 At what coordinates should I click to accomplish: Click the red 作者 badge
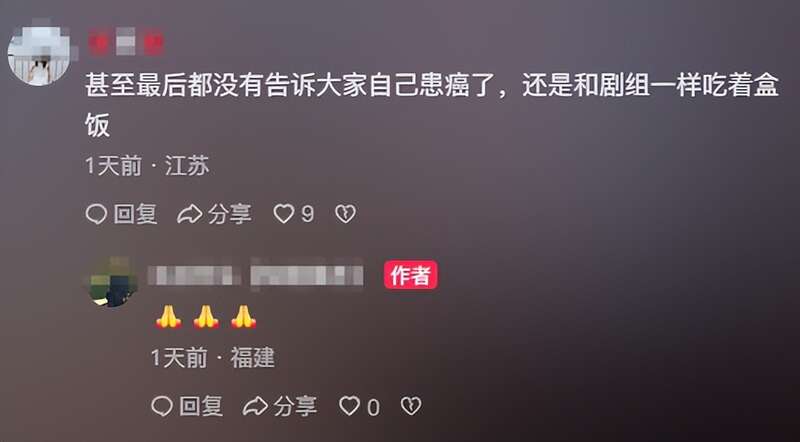[411, 275]
